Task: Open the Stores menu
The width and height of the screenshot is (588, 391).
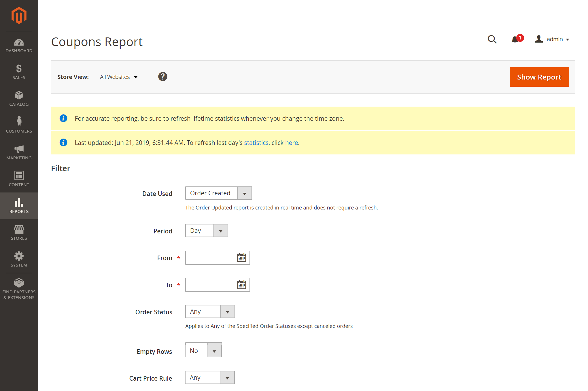Action: [19, 233]
